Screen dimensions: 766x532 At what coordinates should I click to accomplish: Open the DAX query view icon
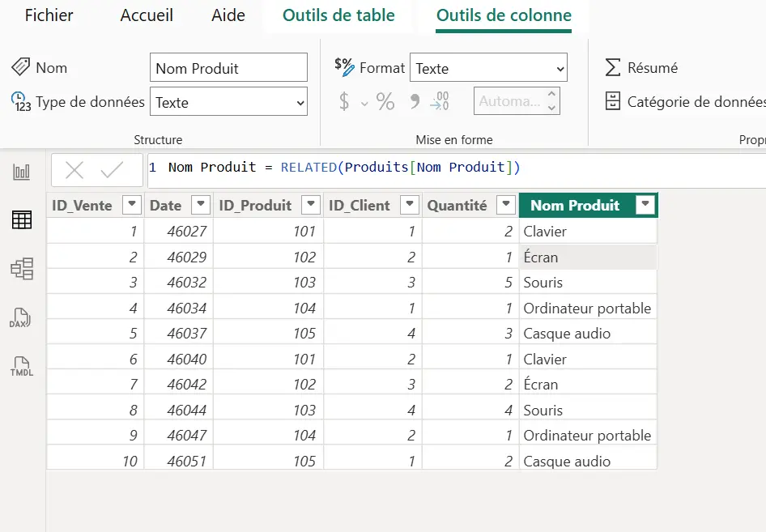[x=20, y=317]
